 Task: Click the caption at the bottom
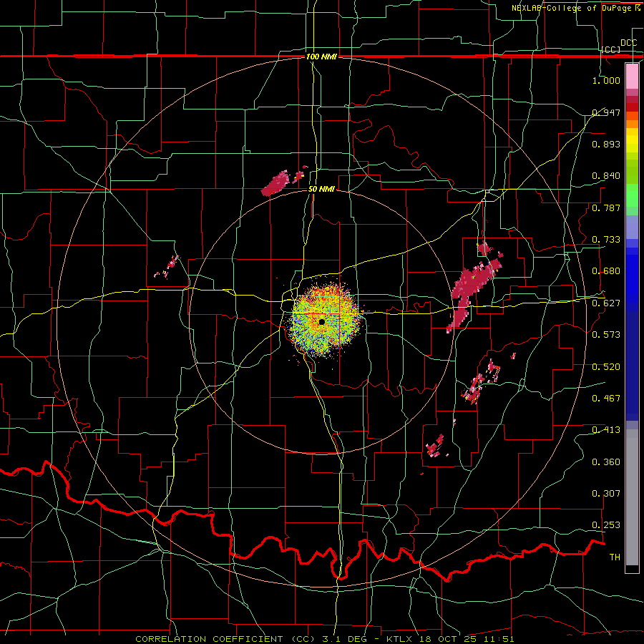point(324,639)
